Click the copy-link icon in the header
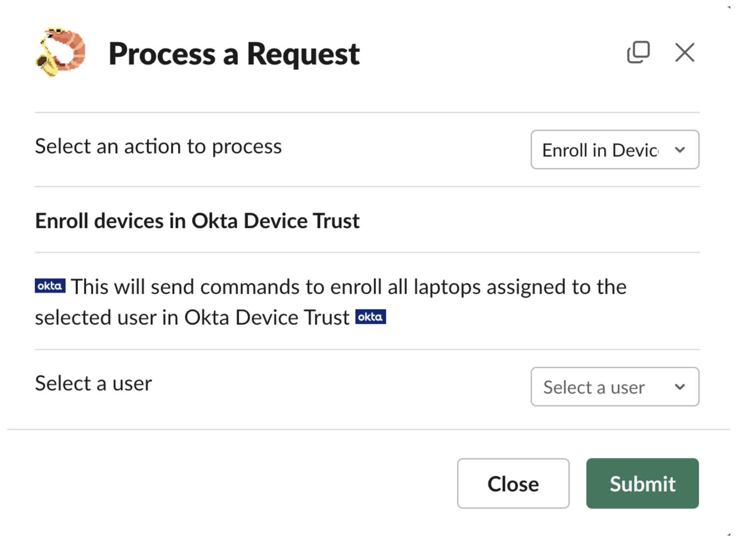 (638, 53)
